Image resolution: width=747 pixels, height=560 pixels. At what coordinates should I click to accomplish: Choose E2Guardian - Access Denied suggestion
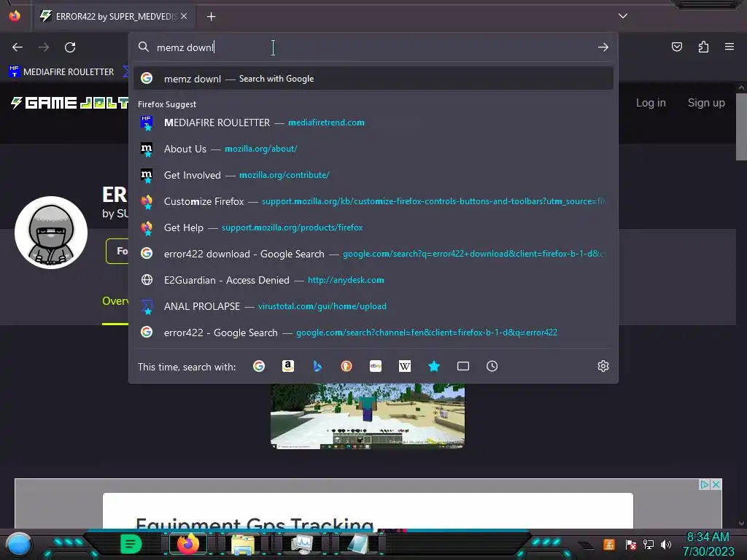point(373,279)
